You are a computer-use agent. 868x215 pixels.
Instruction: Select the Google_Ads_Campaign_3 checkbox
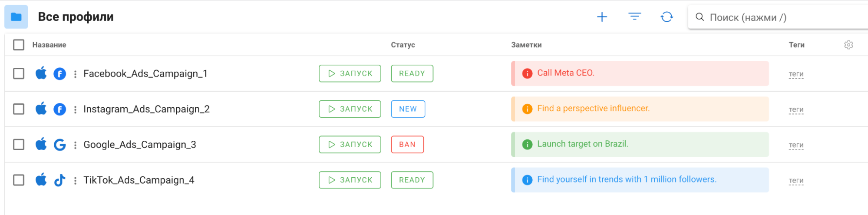coord(19,145)
